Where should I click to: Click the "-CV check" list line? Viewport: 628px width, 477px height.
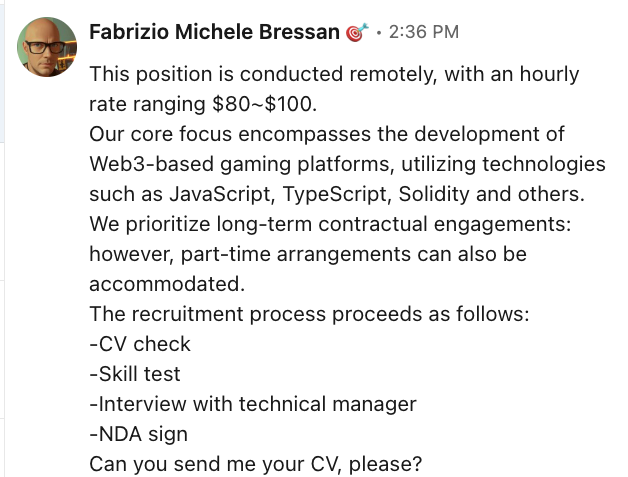pos(140,344)
